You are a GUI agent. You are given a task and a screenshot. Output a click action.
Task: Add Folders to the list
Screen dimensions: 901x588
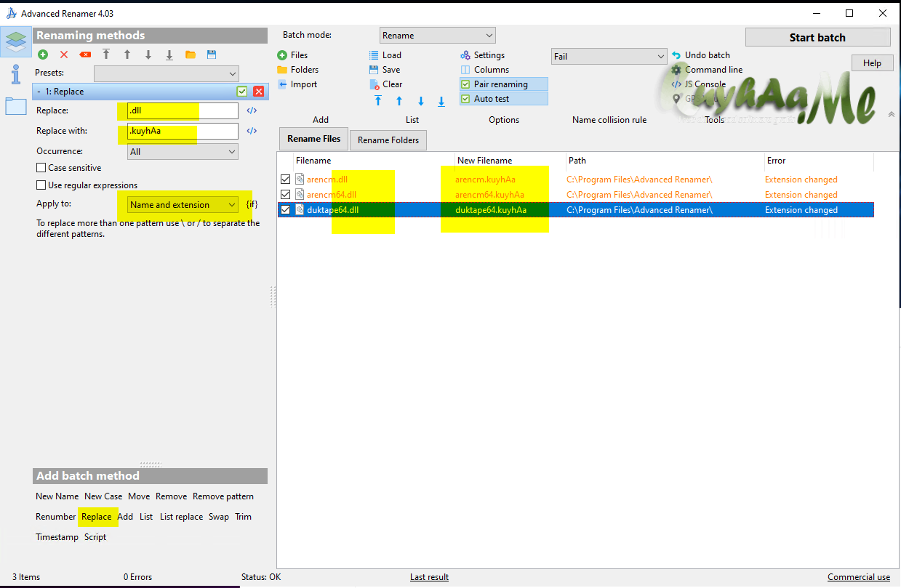298,70
